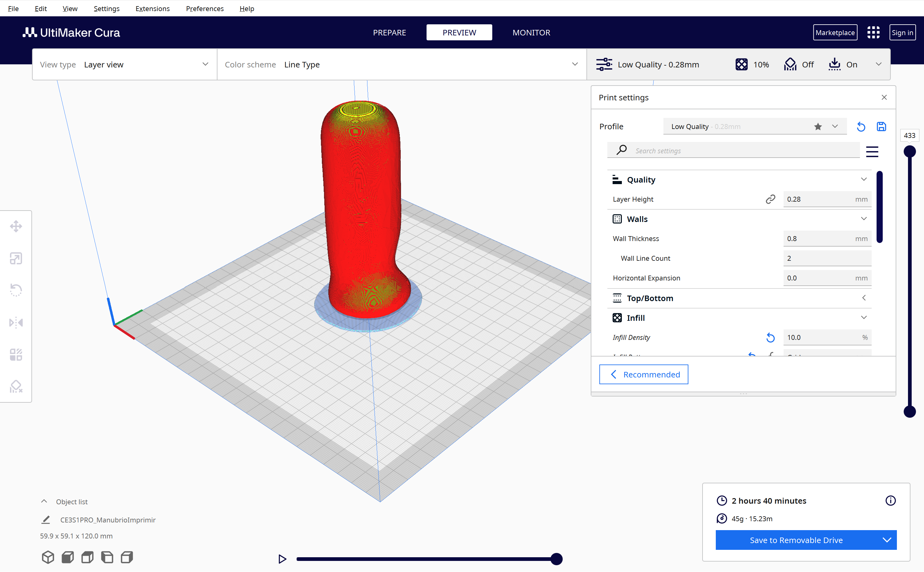
Task: Open settings visibility hamburger menu
Action: point(872,151)
